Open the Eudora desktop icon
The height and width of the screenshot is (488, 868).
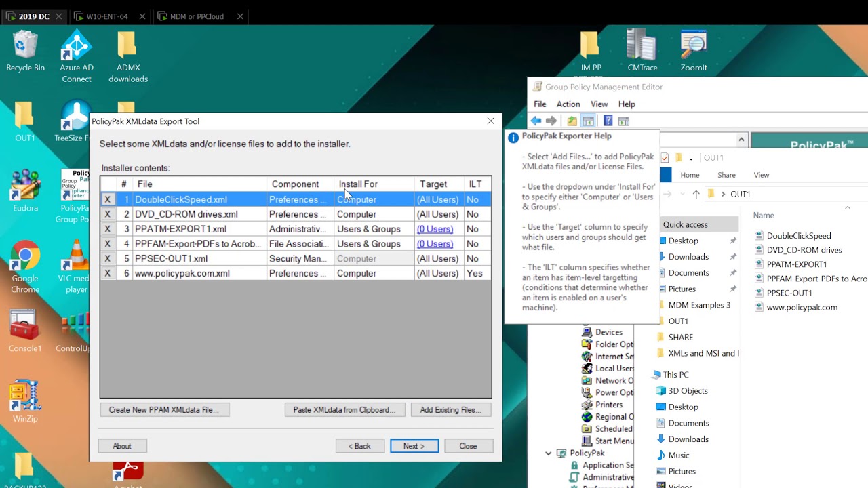(x=25, y=191)
